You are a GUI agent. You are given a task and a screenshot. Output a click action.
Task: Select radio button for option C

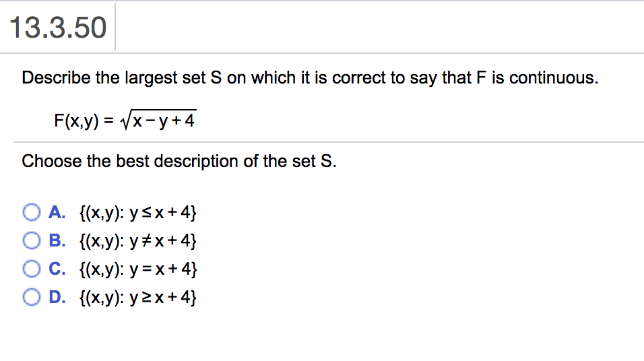coord(31,269)
